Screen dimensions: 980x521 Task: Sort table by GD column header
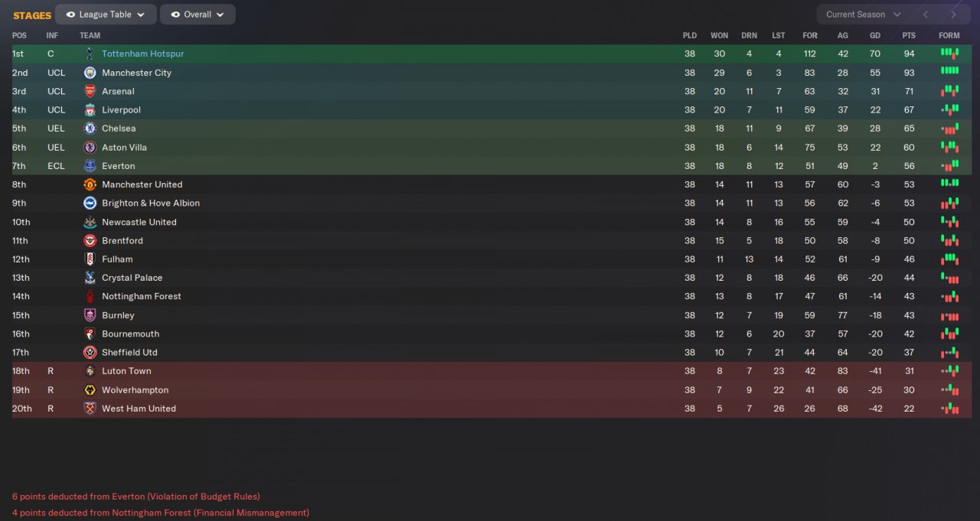875,36
